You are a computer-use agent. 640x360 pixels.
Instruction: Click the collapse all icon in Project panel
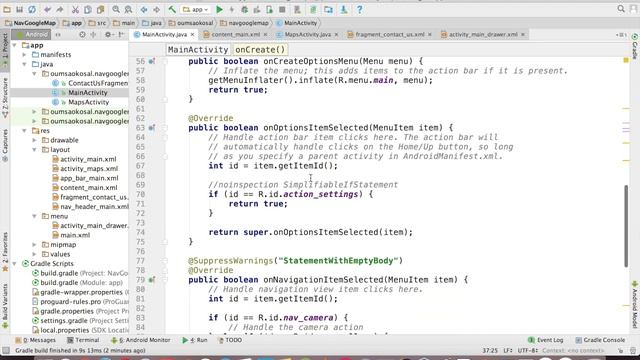pos(93,35)
